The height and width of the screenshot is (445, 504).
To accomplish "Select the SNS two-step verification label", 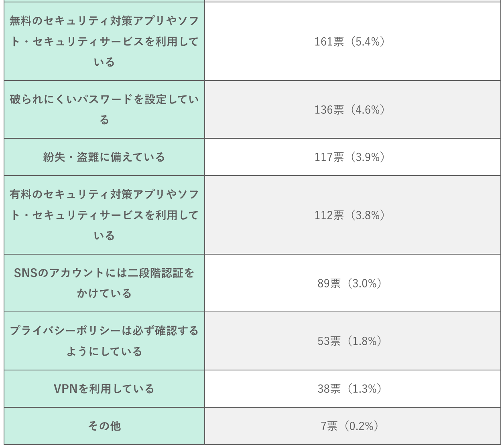I will (104, 283).
